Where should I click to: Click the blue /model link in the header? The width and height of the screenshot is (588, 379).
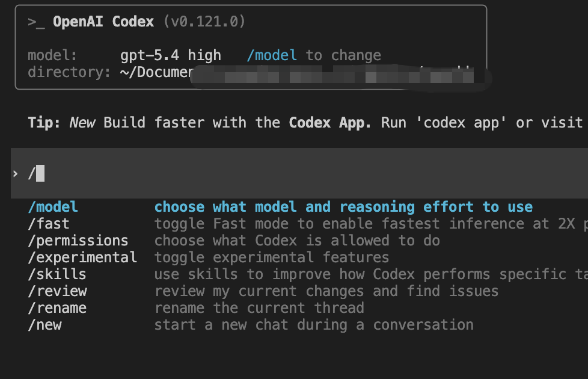pos(272,55)
